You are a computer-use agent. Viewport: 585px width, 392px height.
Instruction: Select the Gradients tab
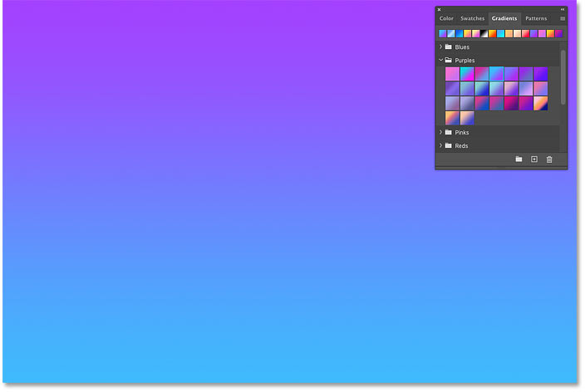[x=504, y=18]
